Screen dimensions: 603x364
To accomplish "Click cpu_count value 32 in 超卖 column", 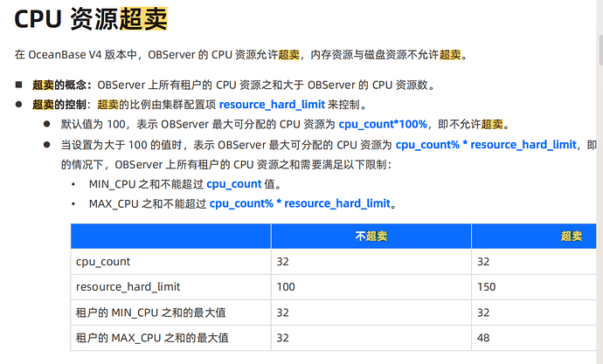I will pos(483,262).
